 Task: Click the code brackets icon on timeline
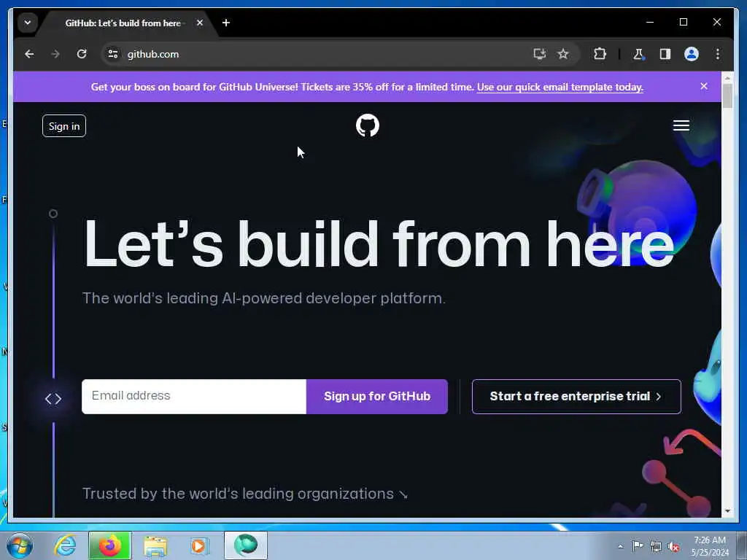click(53, 399)
